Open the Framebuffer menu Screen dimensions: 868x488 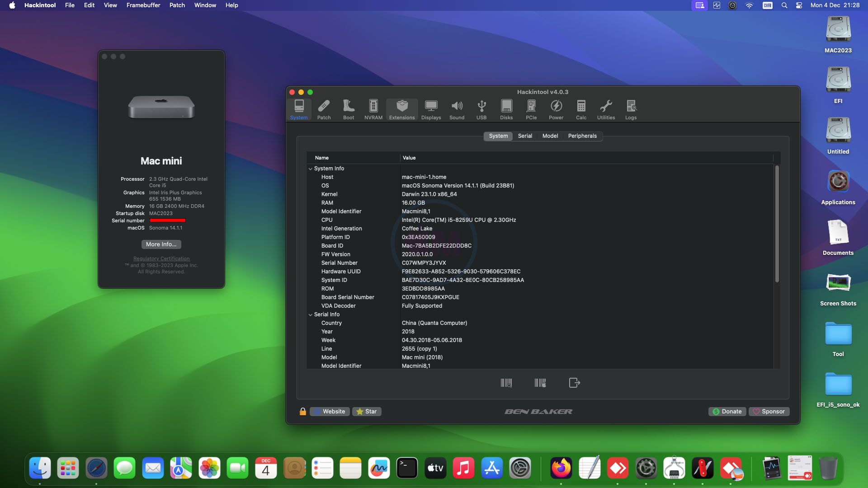click(x=143, y=5)
